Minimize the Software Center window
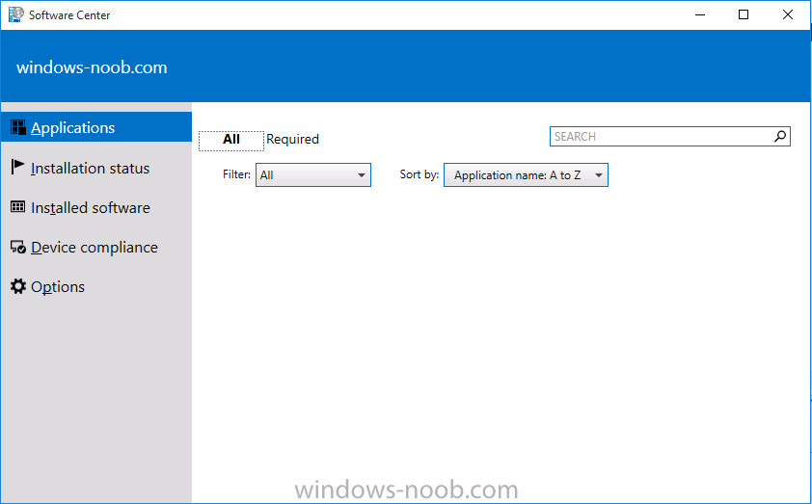This screenshot has height=504, width=812. [700, 14]
